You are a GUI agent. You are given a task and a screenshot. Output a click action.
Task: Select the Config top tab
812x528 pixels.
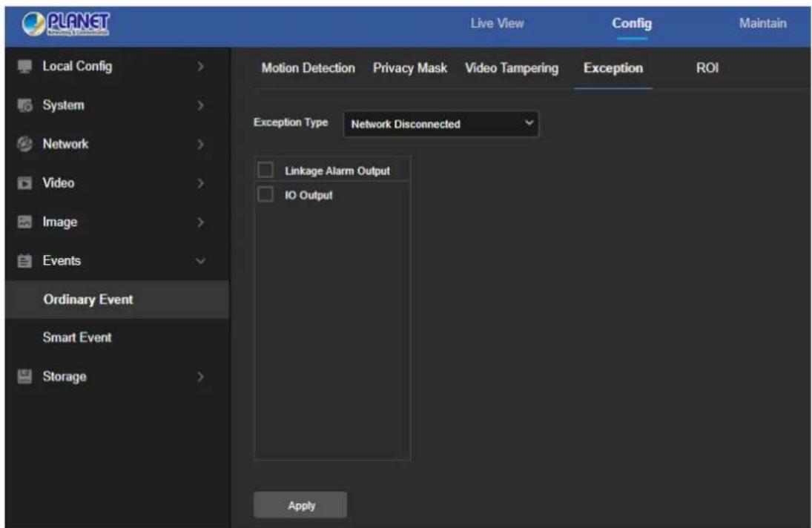tap(632, 23)
